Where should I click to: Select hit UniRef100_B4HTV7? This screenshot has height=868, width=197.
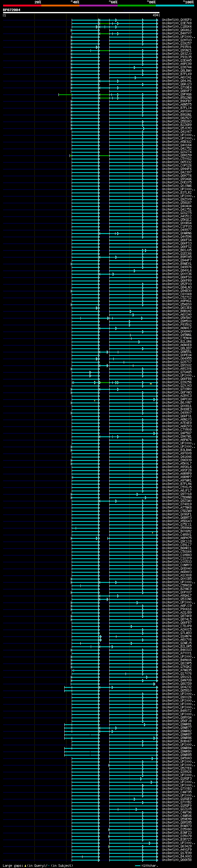tap(177, 33)
